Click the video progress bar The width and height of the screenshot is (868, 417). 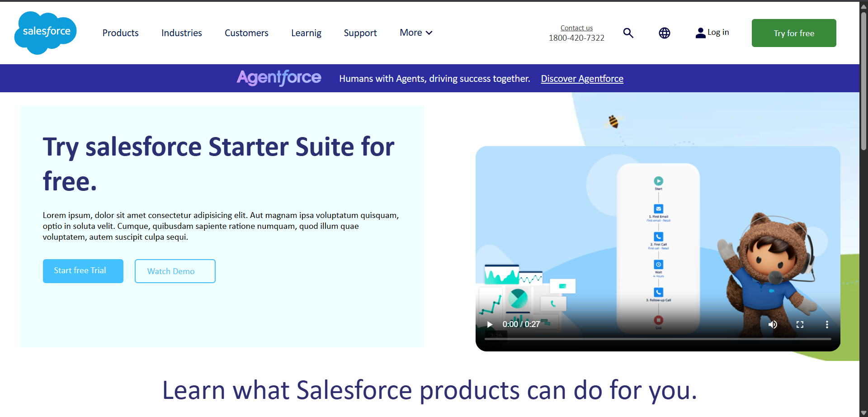point(658,339)
